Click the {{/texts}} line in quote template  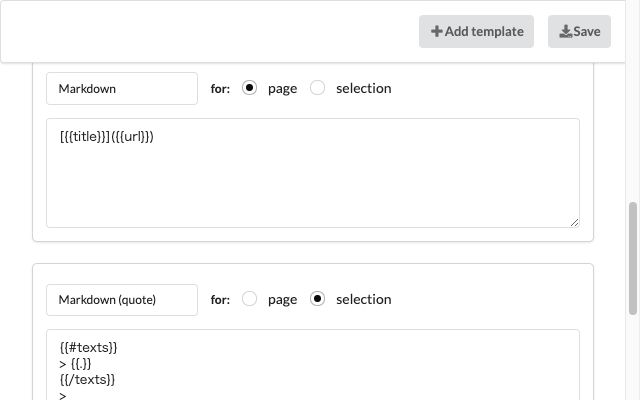point(87,379)
